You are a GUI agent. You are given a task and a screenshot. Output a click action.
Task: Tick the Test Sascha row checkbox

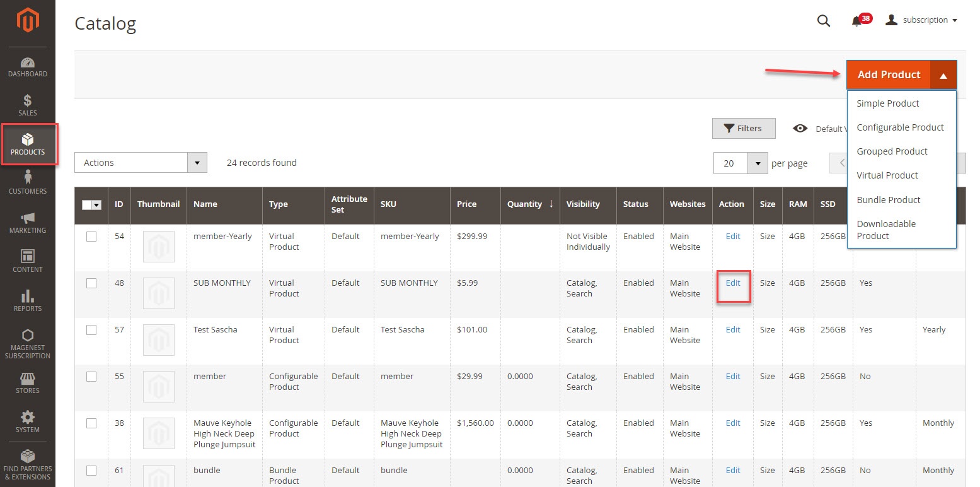91,330
